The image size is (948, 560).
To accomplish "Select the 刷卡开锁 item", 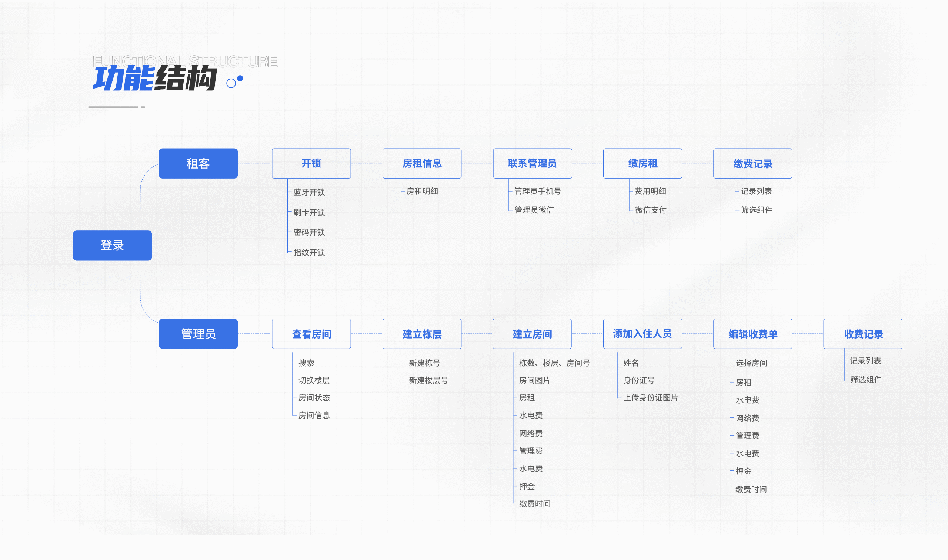I will [x=309, y=213].
